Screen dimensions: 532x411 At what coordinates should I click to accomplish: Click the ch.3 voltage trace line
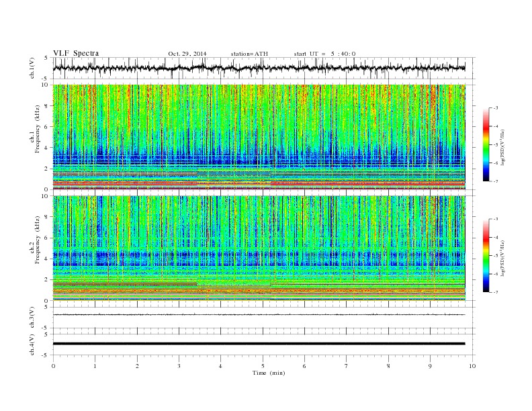click(259, 315)
